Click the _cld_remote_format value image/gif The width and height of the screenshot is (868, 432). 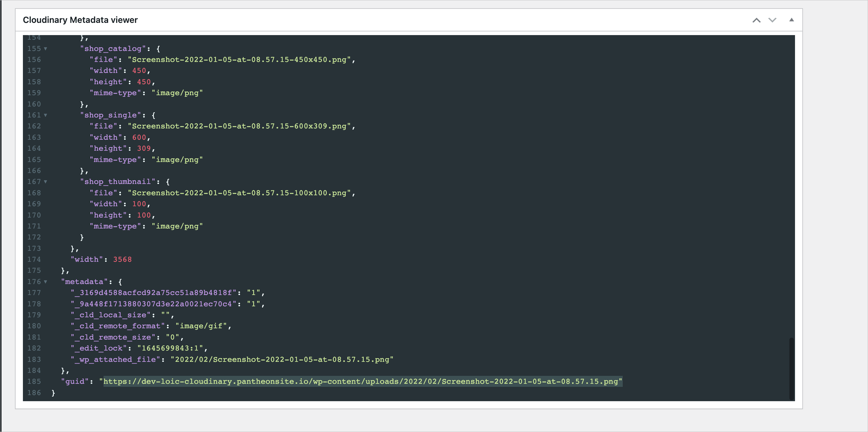[201, 326]
